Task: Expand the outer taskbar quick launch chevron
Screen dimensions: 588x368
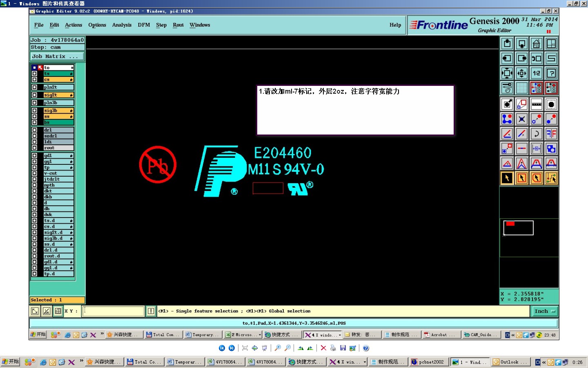Action: (82, 361)
